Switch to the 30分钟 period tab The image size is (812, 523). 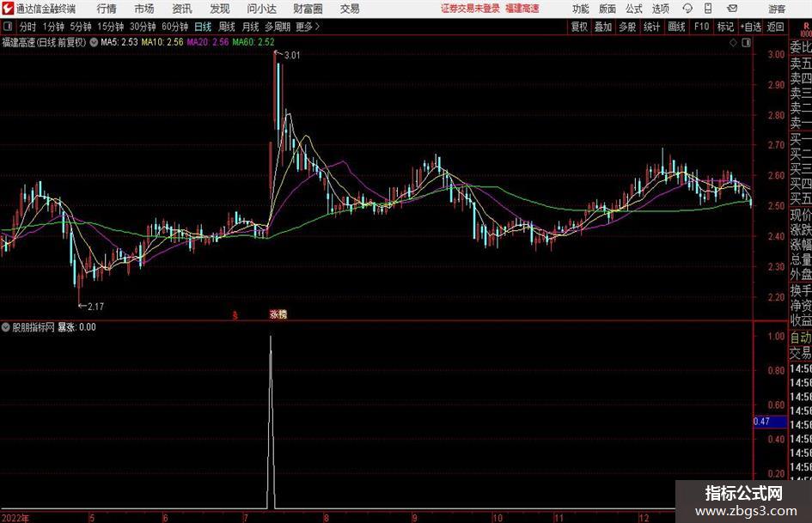point(143,27)
